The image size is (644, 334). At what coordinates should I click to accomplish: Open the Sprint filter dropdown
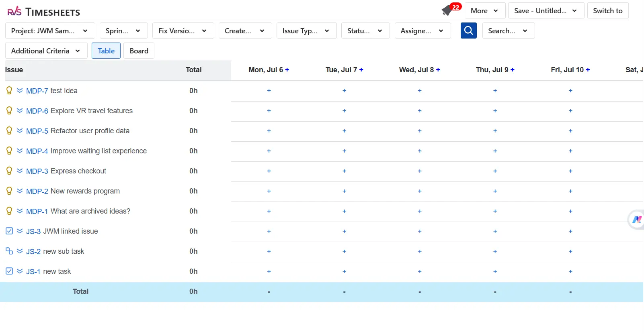coord(124,31)
